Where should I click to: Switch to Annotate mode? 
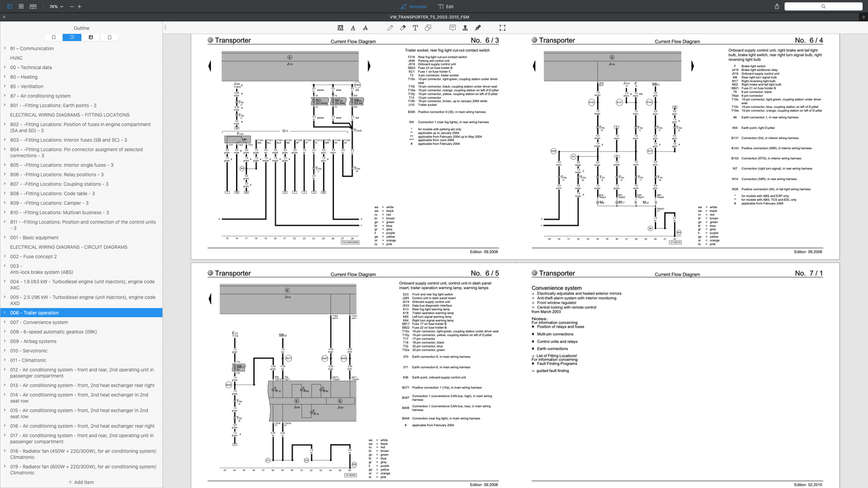[x=414, y=7]
